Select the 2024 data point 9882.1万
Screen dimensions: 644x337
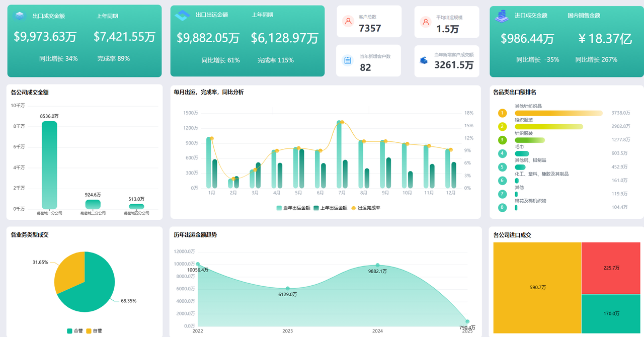377,265
